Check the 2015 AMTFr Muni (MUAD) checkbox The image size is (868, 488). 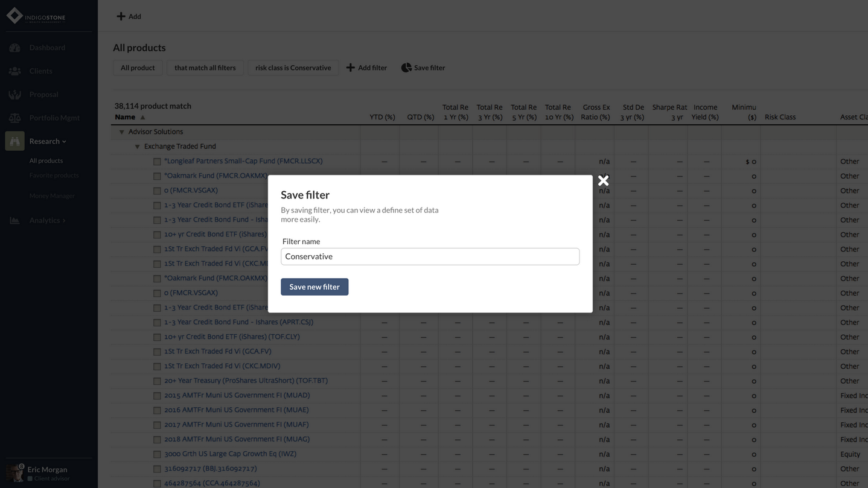(157, 396)
